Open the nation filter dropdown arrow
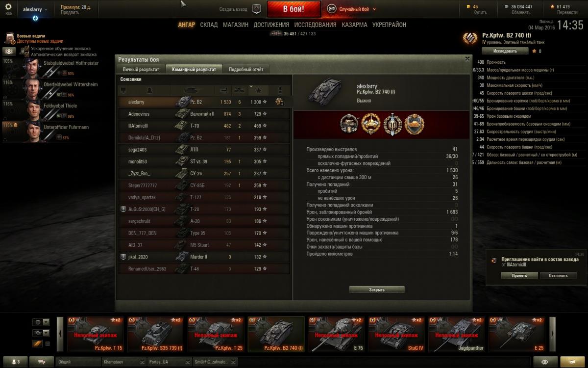 46,322
